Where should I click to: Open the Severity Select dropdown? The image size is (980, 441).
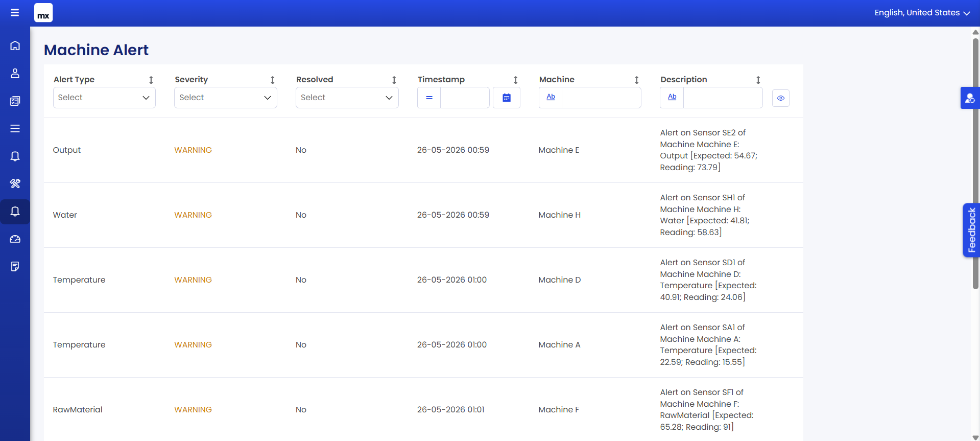point(226,98)
